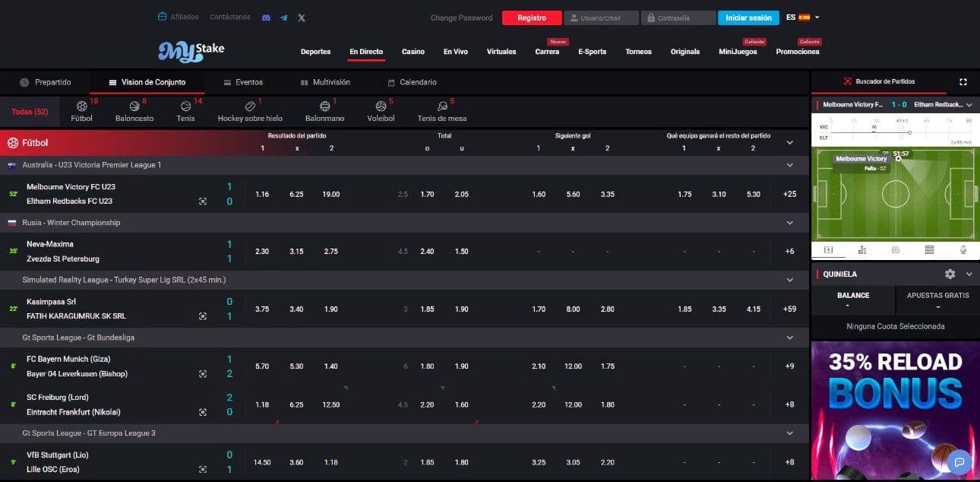Open lineups using the people icon
The width and height of the screenshot is (980, 482).
point(896,249)
